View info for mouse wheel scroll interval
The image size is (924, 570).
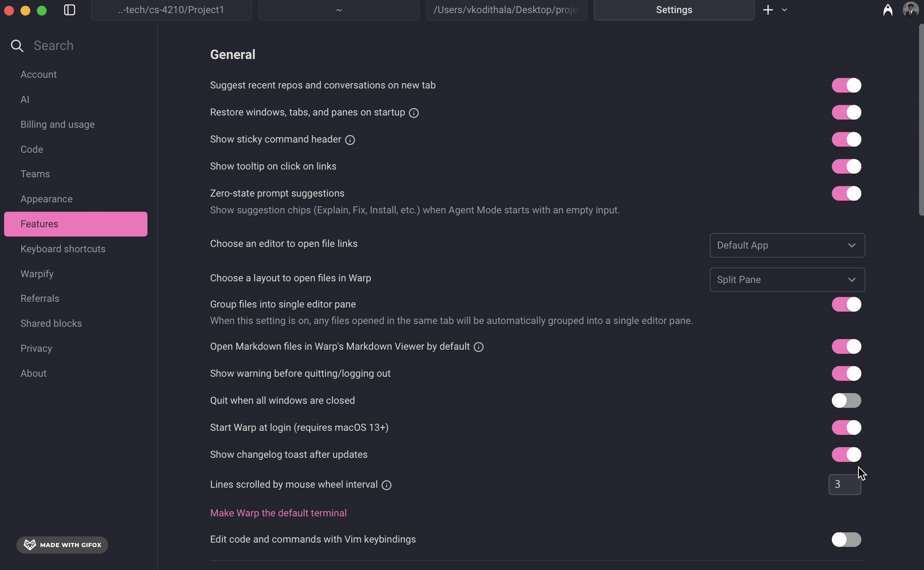[x=386, y=485]
